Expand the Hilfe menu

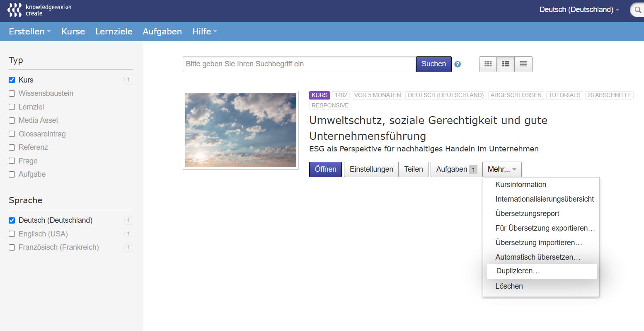[205, 32]
